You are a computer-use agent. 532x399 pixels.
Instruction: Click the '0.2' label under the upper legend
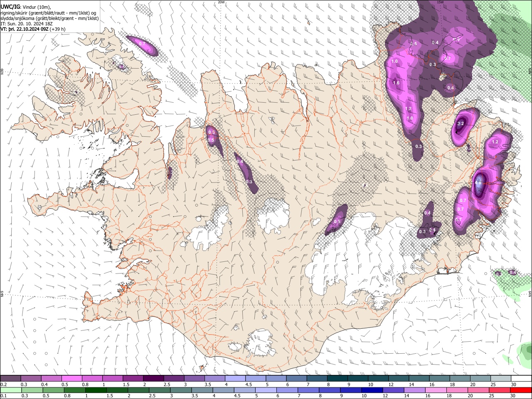tap(4, 385)
